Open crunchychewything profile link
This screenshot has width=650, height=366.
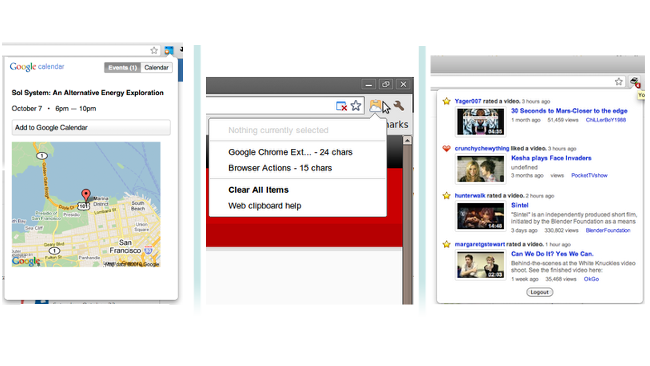point(482,148)
